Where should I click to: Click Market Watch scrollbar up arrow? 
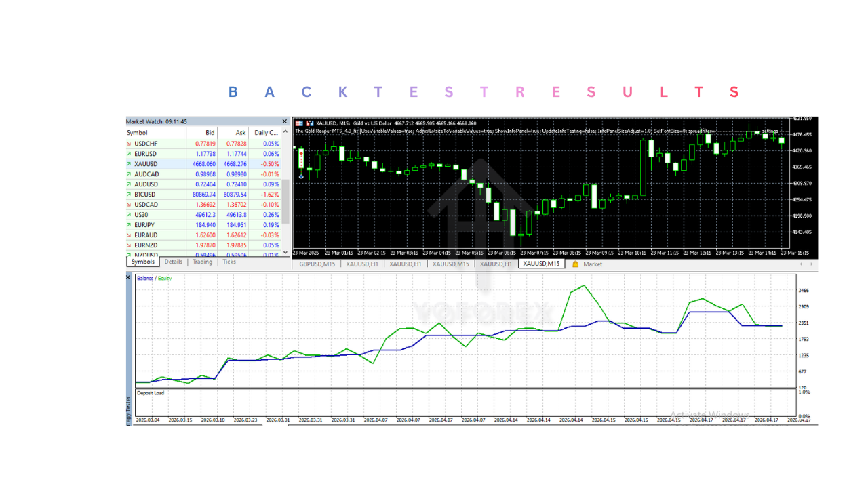coord(286,132)
